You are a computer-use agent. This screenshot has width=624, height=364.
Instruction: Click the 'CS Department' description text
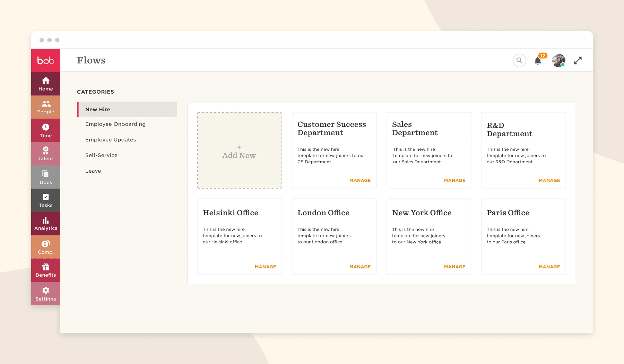(314, 162)
